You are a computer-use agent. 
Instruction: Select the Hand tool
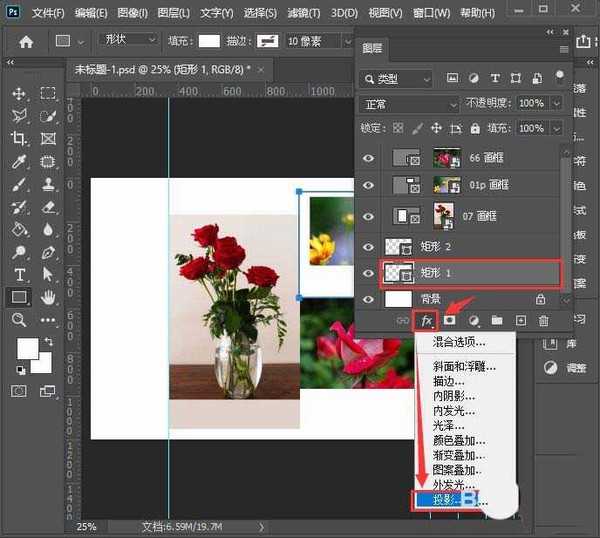48,297
